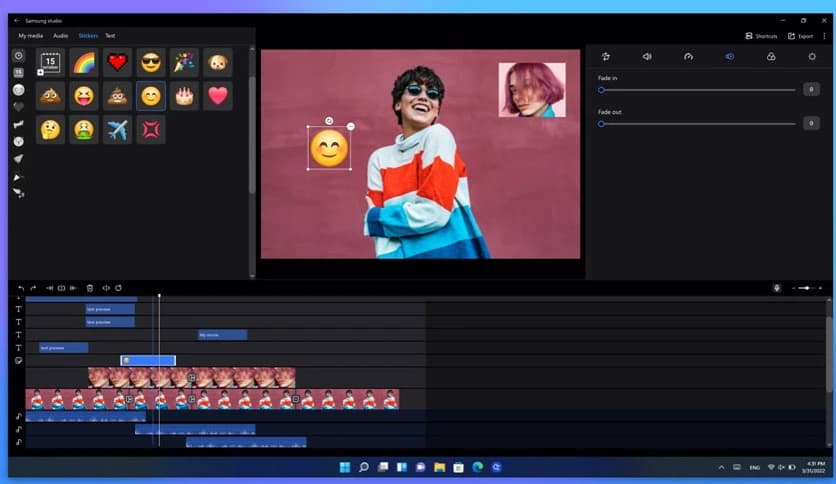Delete the selected clip with trash icon

click(90, 288)
